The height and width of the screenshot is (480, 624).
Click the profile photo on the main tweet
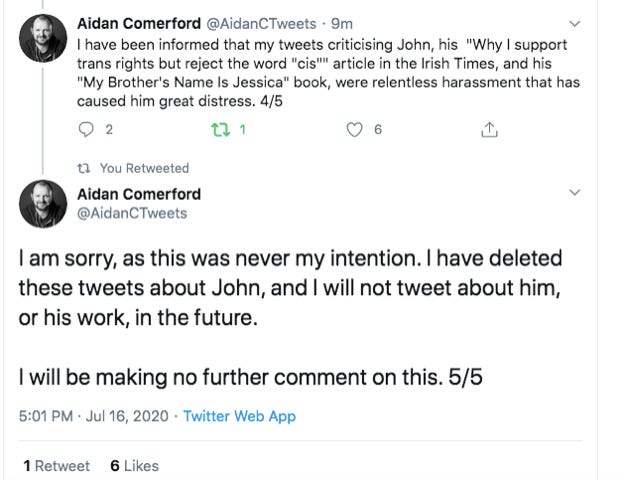[x=41, y=204]
